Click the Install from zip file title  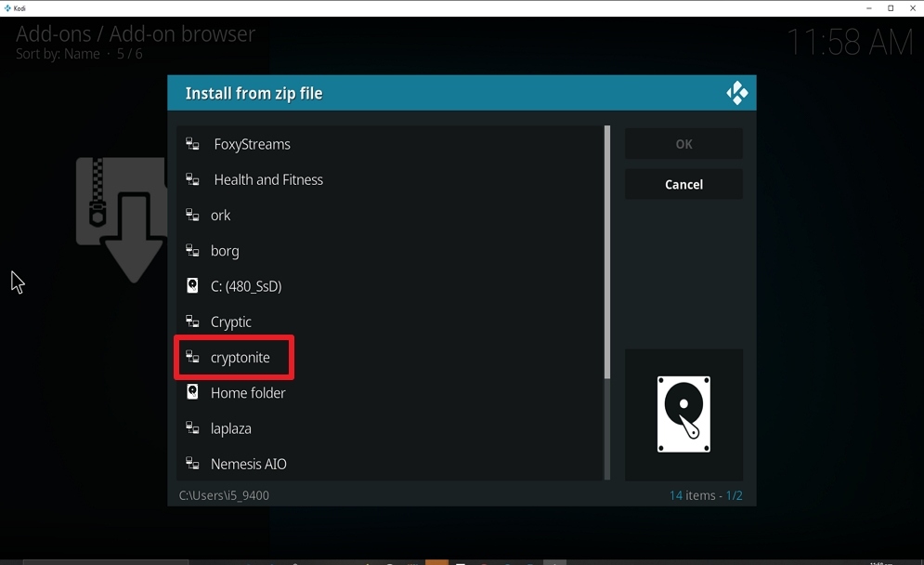point(254,93)
